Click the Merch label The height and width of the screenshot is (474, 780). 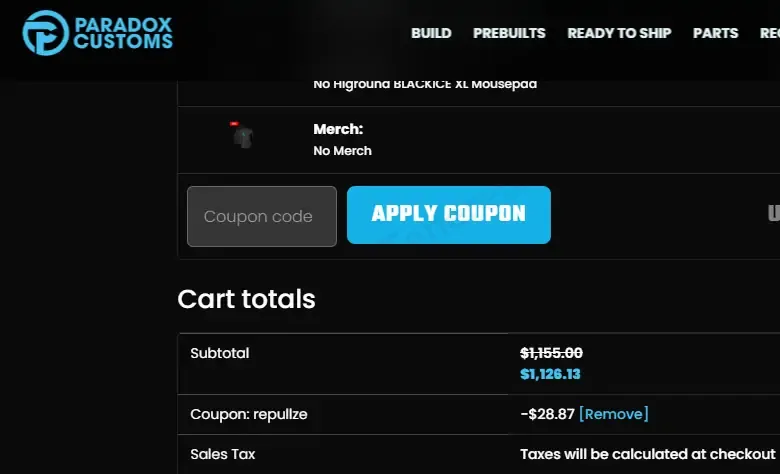(338, 129)
